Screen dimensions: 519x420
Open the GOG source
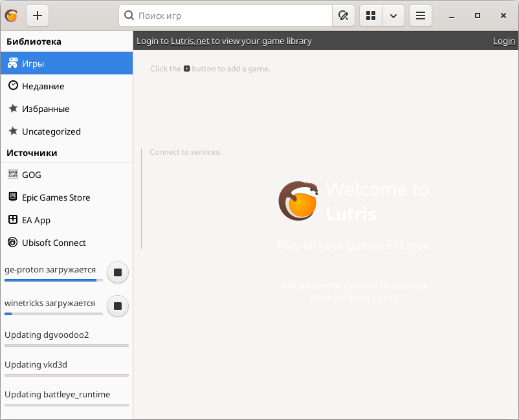click(67, 175)
